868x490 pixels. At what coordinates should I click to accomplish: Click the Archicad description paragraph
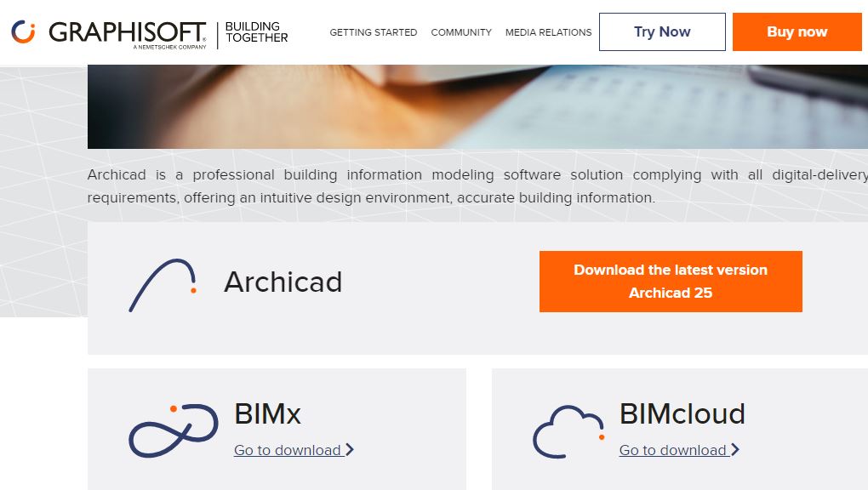477,186
